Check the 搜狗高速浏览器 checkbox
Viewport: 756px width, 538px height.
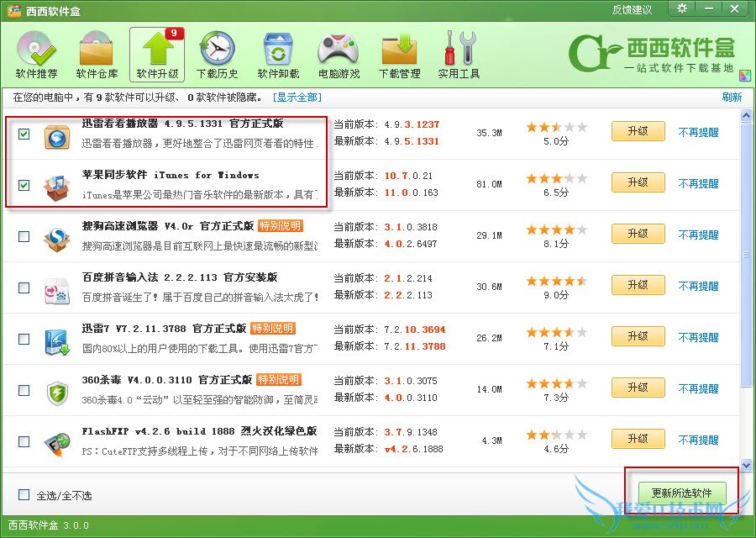(x=24, y=236)
